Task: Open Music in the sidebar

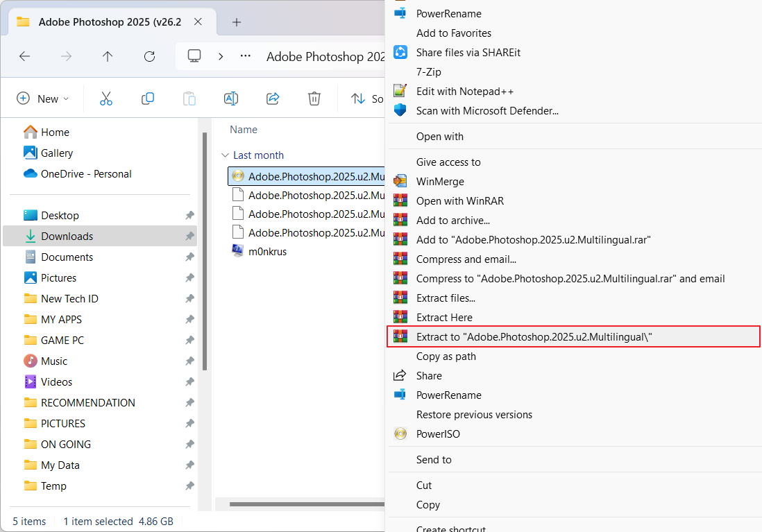Action: pos(45,361)
